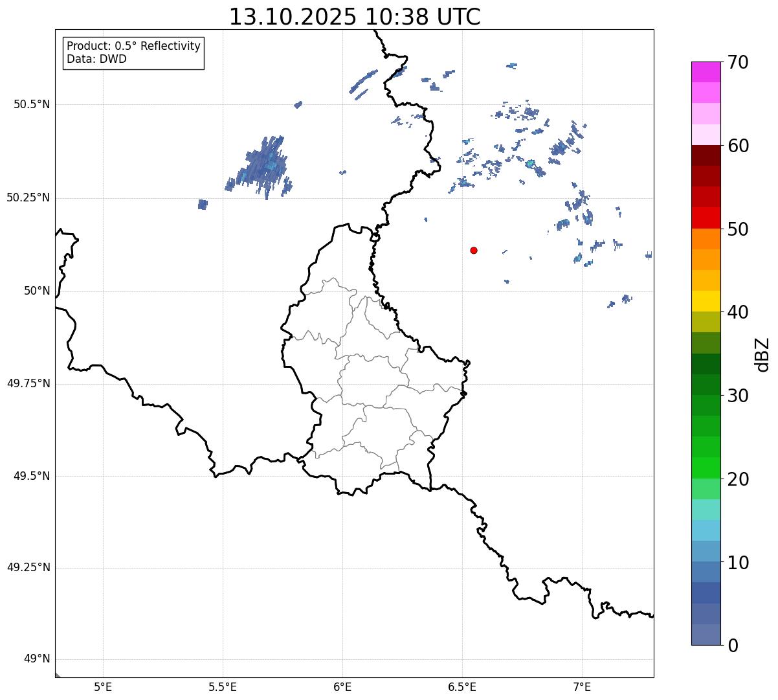
Task: Click the colorbar tick label 40
Action: point(738,312)
